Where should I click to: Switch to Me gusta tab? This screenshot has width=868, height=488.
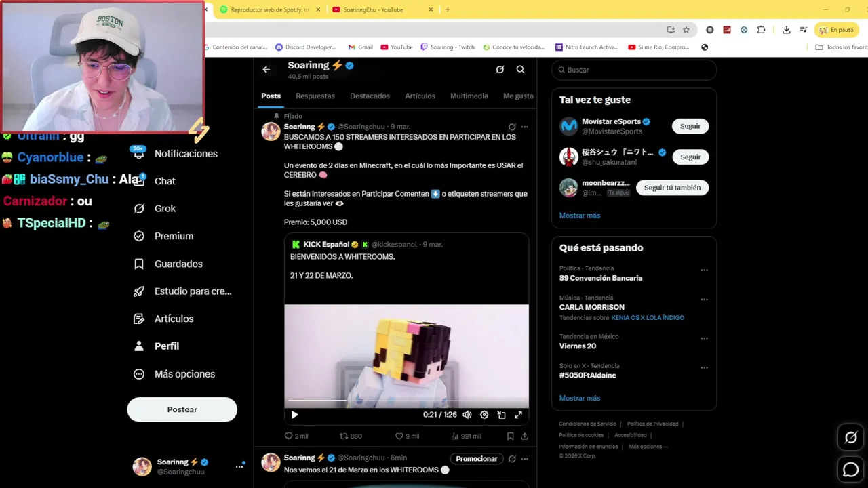[518, 96]
